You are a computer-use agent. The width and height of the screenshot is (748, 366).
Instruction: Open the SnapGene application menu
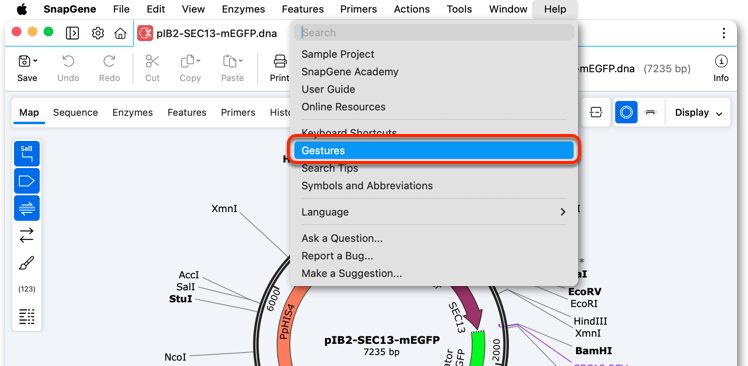70,9
